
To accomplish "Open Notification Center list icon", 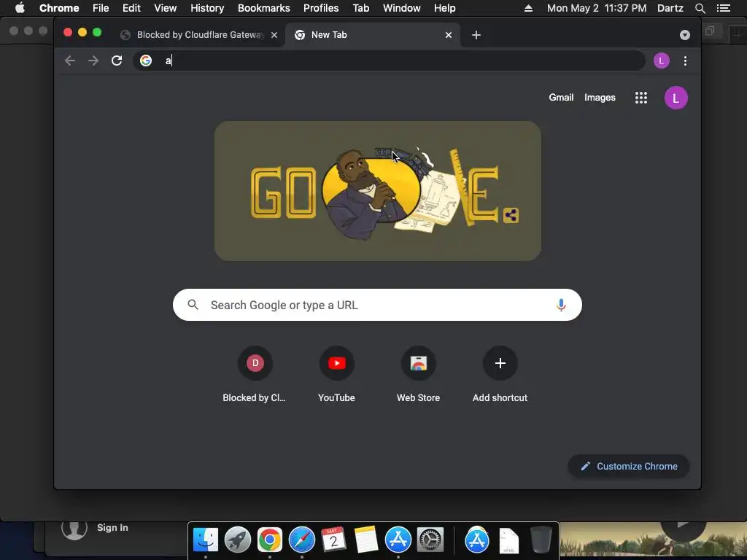I will tap(723, 8).
